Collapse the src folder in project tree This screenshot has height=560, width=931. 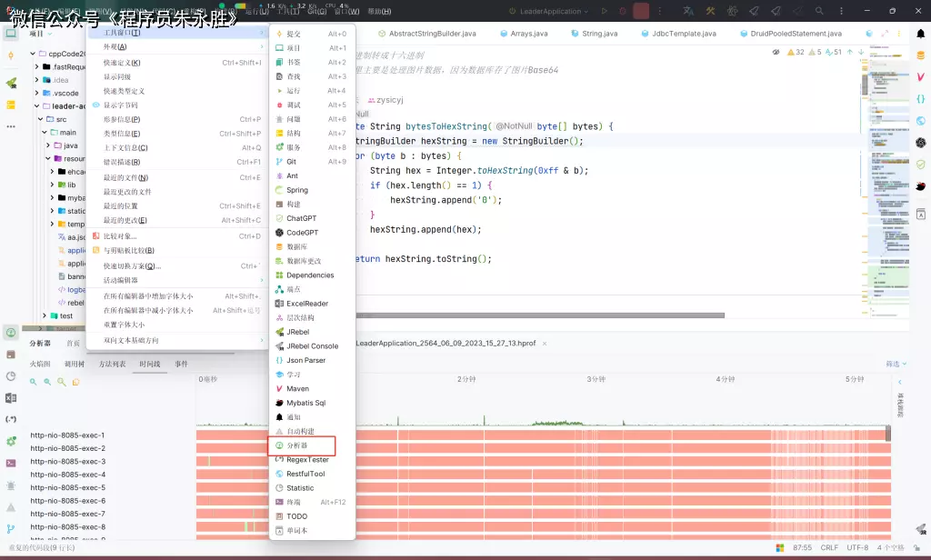click(39, 119)
